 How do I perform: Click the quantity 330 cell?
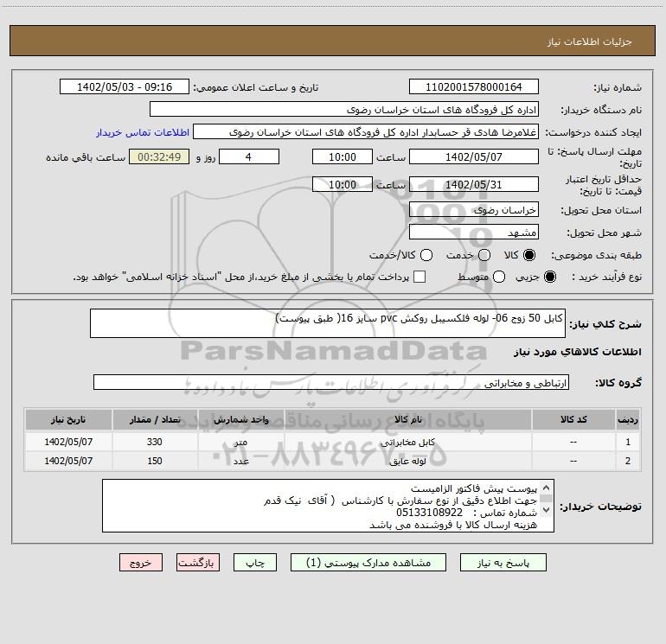155,442
